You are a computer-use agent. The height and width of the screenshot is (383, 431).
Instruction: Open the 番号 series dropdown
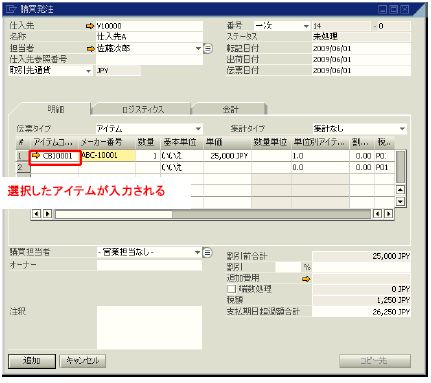pyautogui.click(x=306, y=26)
